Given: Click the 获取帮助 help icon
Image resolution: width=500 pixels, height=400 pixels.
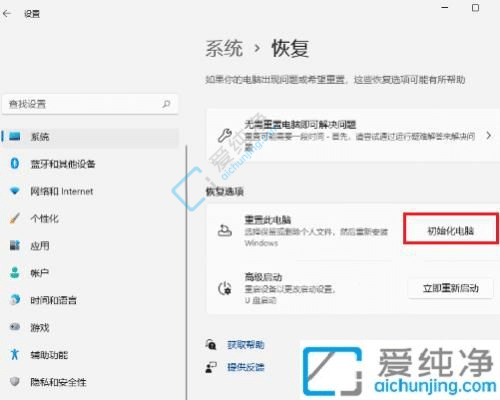Looking at the screenshot, I should [x=211, y=344].
